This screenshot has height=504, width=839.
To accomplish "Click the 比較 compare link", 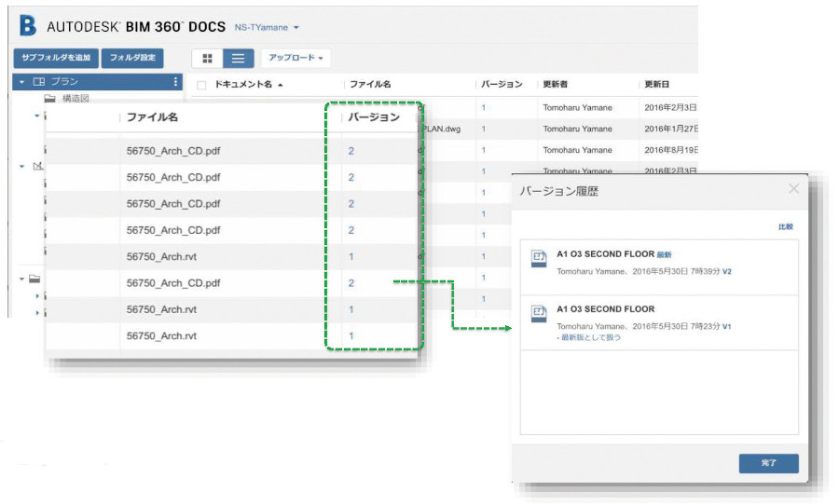I will click(786, 226).
